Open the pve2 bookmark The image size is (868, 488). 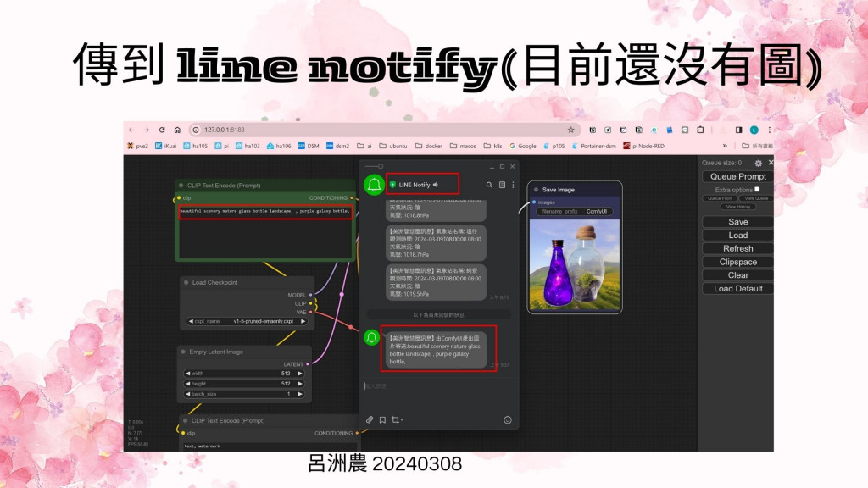[x=138, y=146]
